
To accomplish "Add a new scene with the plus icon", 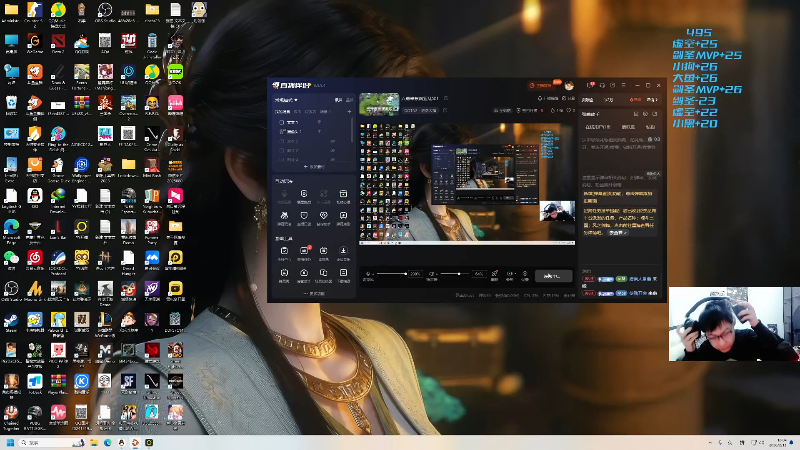I will pos(349,111).
